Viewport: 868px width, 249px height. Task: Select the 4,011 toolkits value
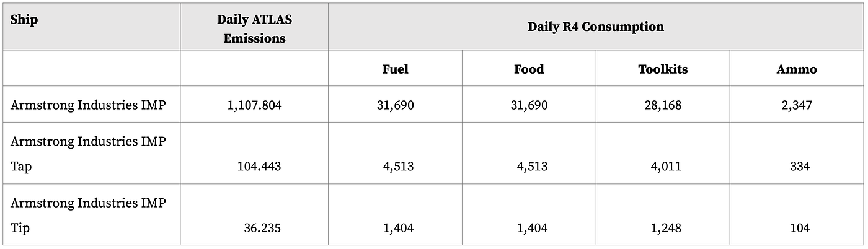tap(666, 166)
